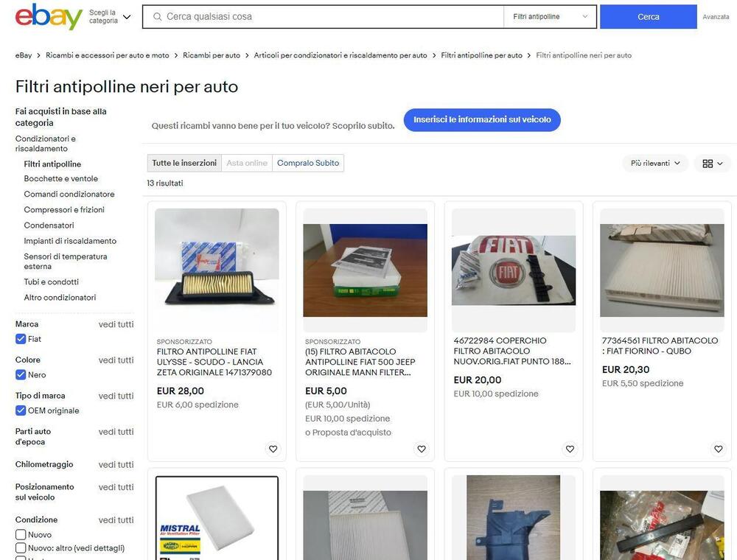Click the search magnifier icon

[x=158, y=17]
